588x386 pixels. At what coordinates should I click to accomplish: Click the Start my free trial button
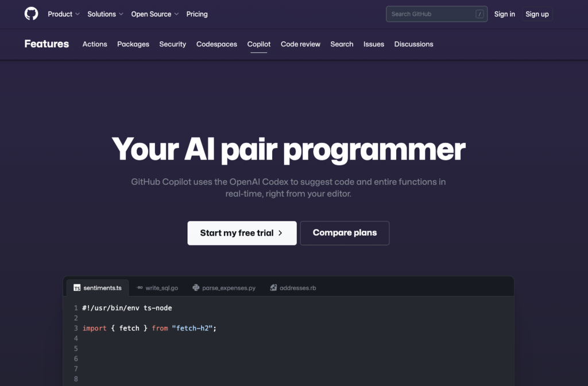pos(242,233)
